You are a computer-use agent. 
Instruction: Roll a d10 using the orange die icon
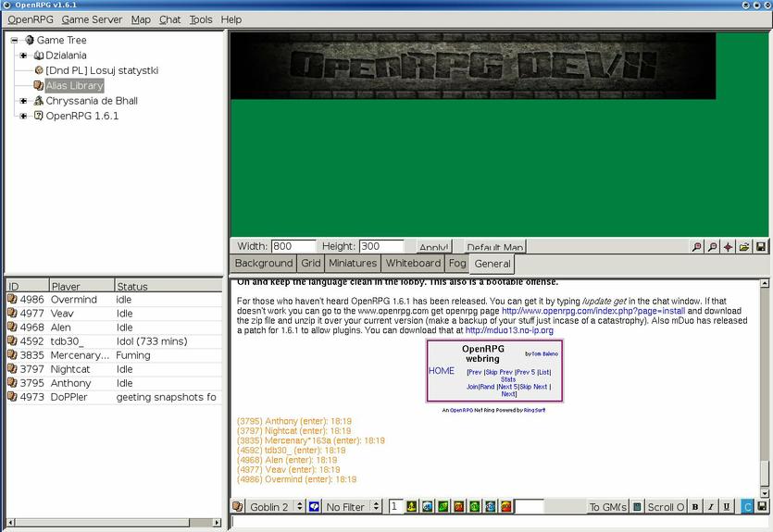pos(459,506)
